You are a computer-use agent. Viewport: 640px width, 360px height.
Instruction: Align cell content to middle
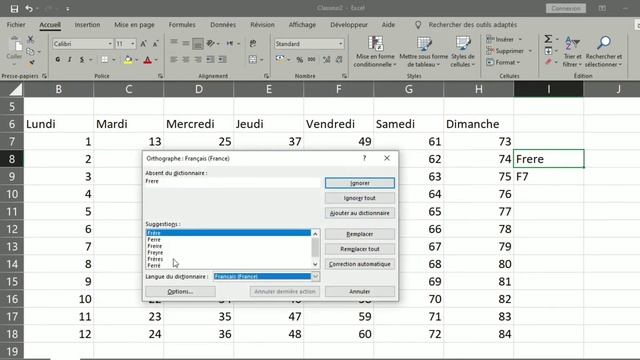pos(186,43)
